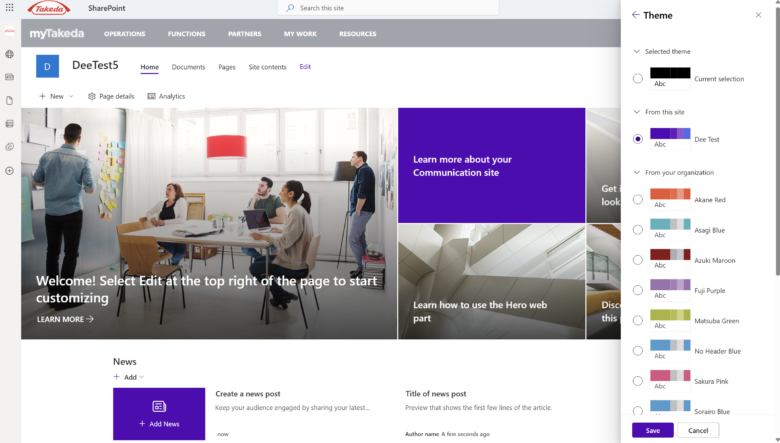Click the globe icon in left rail
Viewport: 780px width, 443px height.
click(x=9, y=54)
